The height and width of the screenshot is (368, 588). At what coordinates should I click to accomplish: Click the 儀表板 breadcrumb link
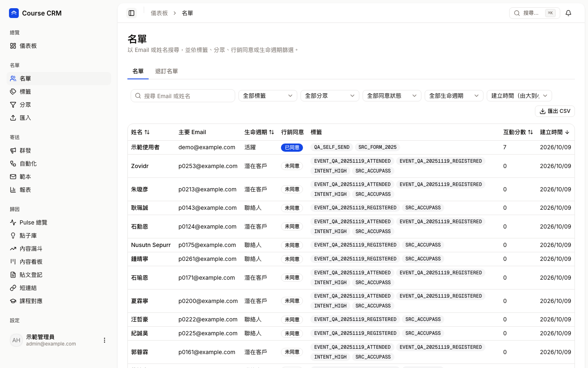tap(159, 13)
